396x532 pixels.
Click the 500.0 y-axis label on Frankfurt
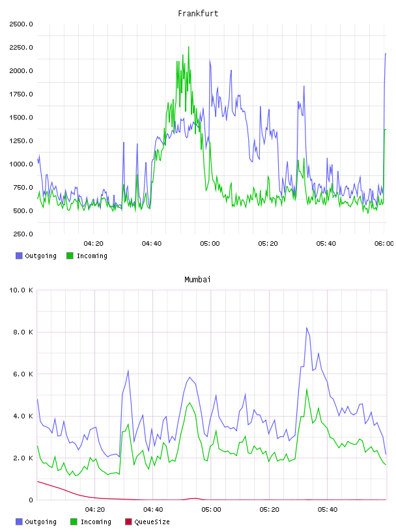tap(23, 211)
